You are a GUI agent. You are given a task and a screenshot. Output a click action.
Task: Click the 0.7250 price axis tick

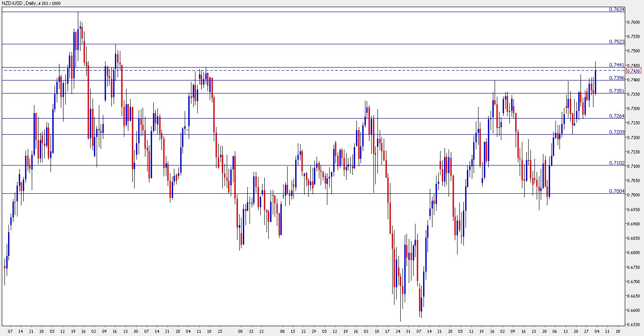(x=634, y=123)
